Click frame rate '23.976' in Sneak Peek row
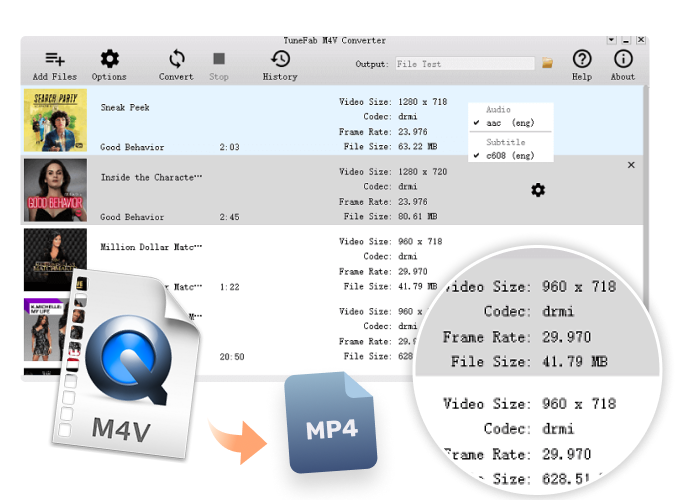 coord(413,131)
